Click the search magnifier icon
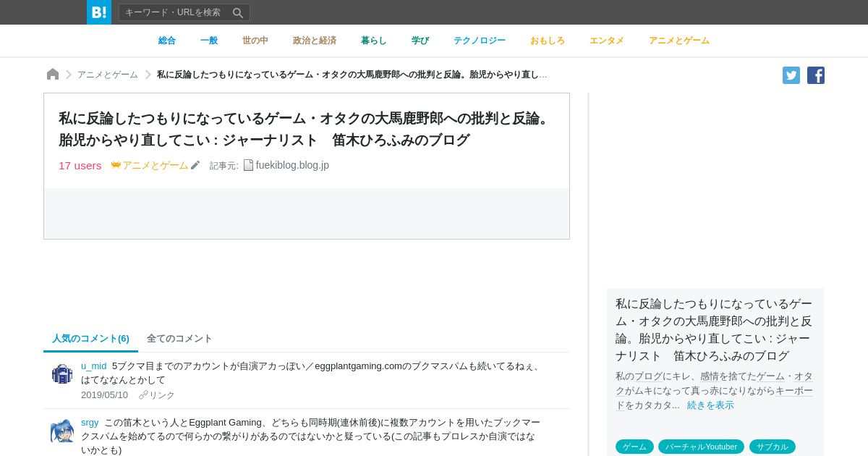868x456 pixels. (x=237, y=12)
